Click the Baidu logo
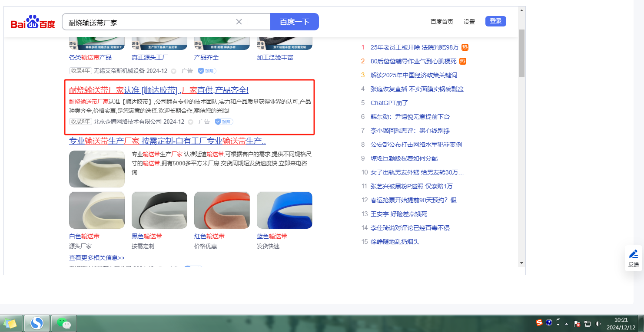 (x=33, y=22)
